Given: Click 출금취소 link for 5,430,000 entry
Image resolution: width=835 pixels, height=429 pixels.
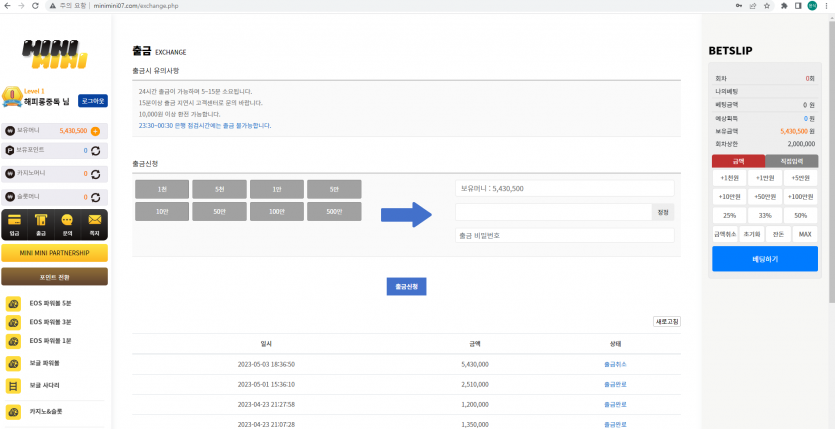Looking at the screenshot, I should click(616, 364).
